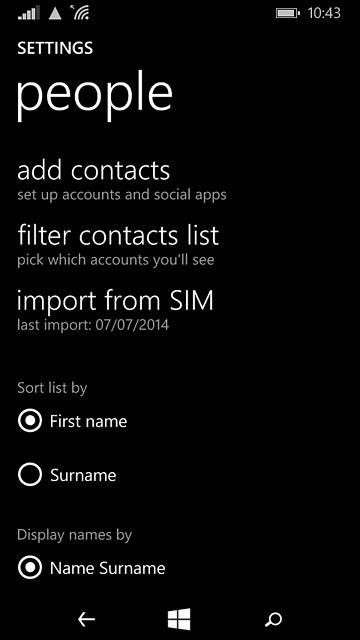Tap the battery status icon
Screen dimensions: 360x640
click(288, 13)
